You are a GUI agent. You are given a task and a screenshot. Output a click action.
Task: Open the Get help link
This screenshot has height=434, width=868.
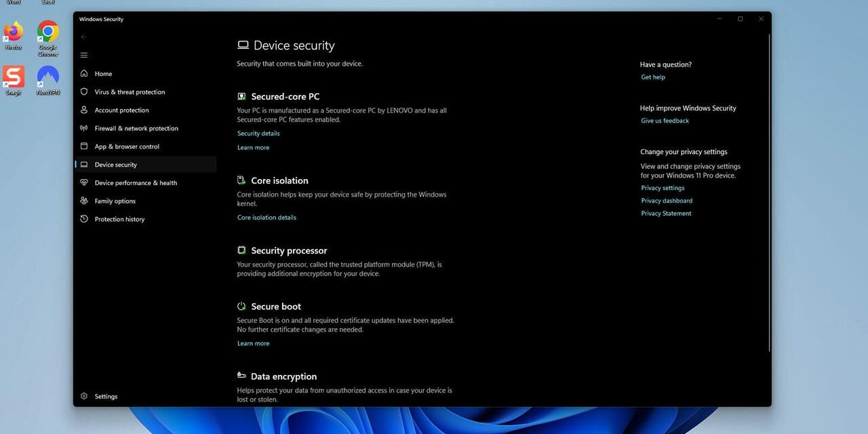click(652, 77)
